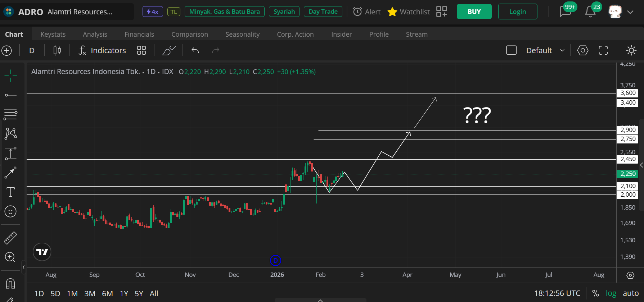Click the Syariah tag
The width and height of the screenshot is (644, 302).
click(x=284, y=12)
